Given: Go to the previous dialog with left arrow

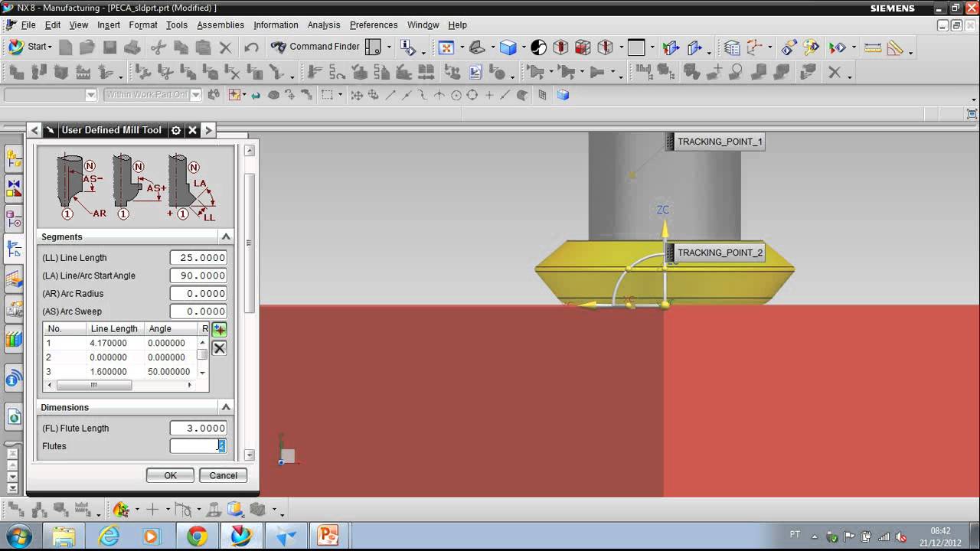Looking at the screenshot, I should pyautogui.click(x=34, y=130).
